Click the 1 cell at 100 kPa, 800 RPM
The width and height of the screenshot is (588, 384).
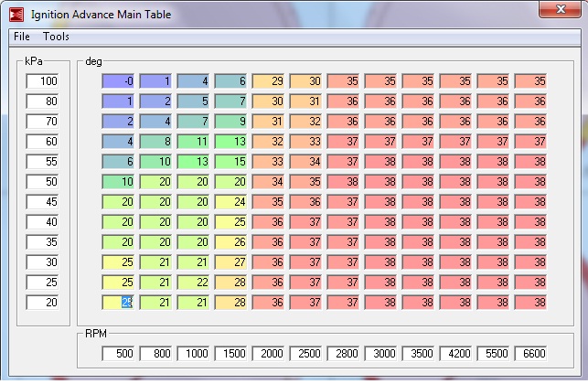[x=155, y=81]
